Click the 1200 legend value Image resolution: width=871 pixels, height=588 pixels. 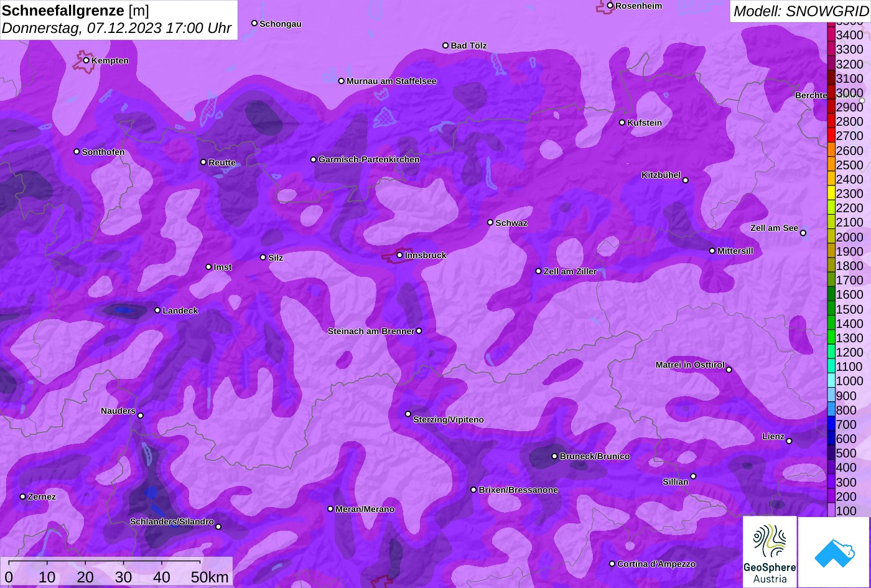850,352
